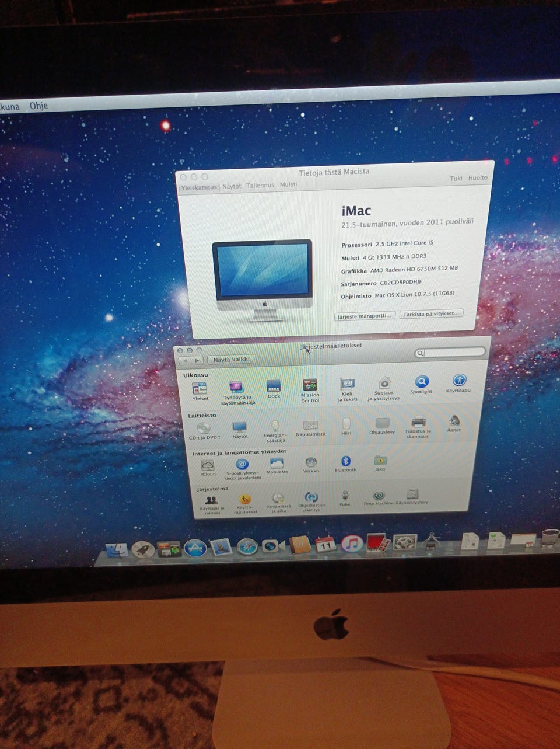Open iTunes from the Dock
Image resolution: width=560 pixels, height=749 pixels.
click(352, 544)
